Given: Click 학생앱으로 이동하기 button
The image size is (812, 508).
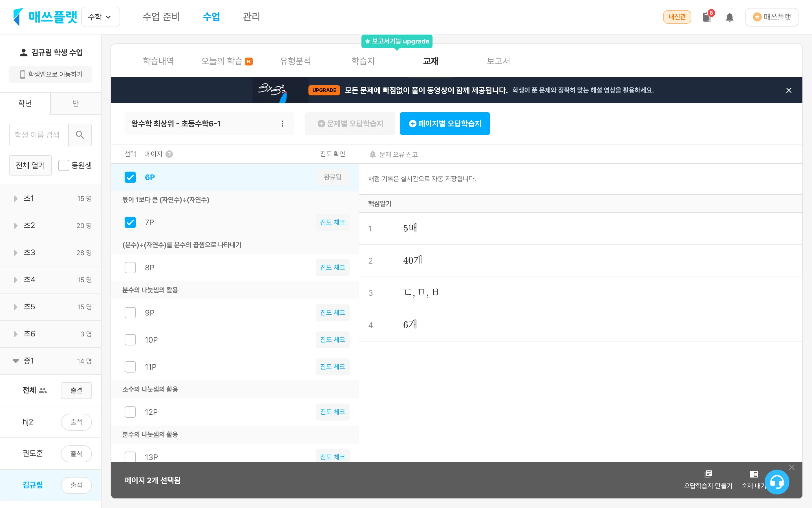Looking at the screenshot, I should coord(50,74).
